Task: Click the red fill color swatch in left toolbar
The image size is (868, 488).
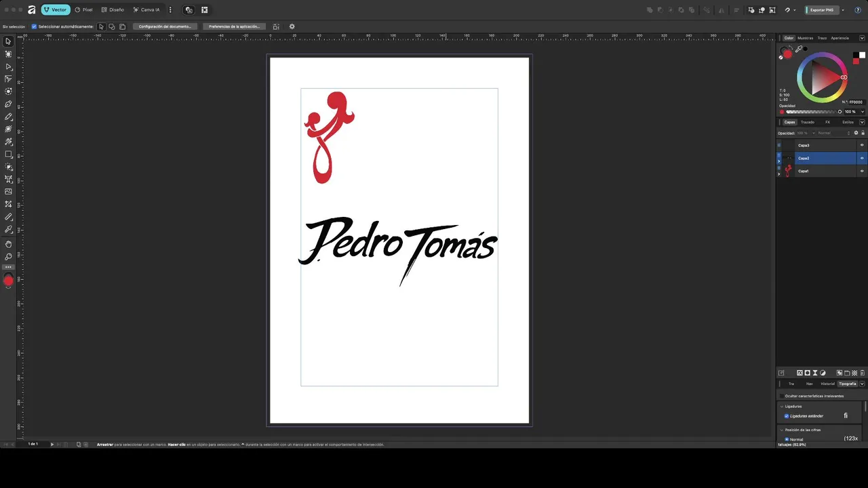Action: pos(8,281)
